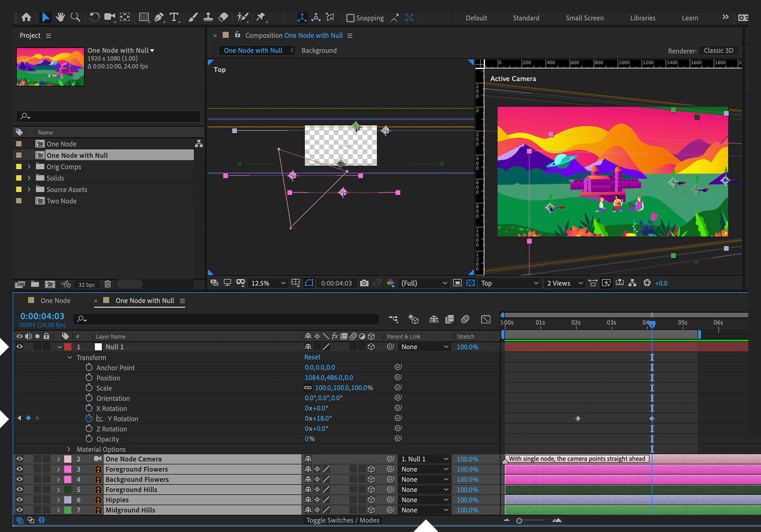Collapse the Transform group of Null 1
Screen dimensions: 761x532
click(x=70, y=357)
